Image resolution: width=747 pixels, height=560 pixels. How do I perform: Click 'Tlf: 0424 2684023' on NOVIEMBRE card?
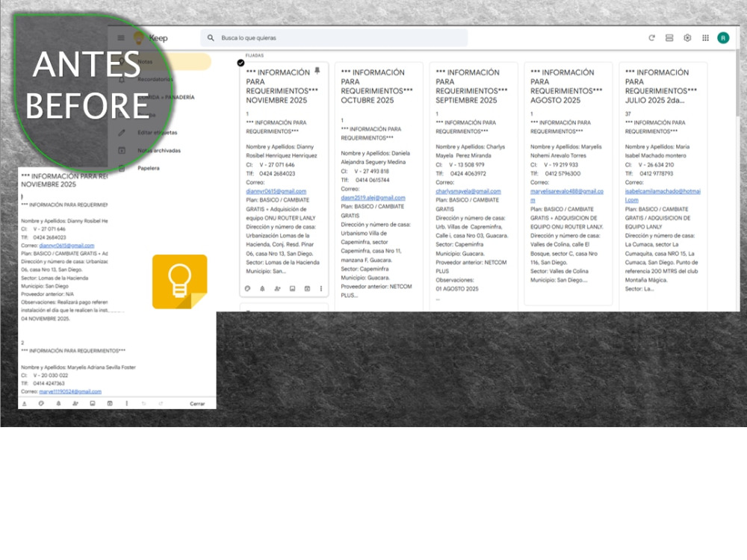(x=270, y=174)
